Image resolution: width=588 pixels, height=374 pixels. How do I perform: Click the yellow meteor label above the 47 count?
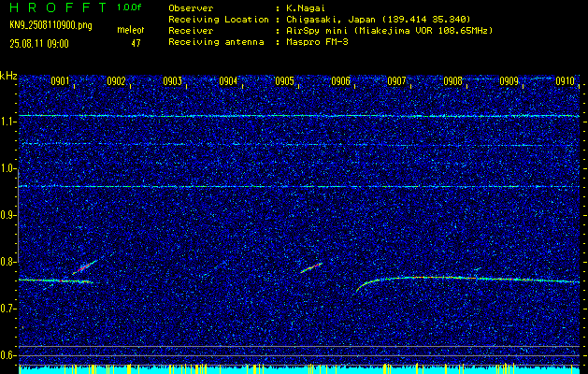coord(130,30)
